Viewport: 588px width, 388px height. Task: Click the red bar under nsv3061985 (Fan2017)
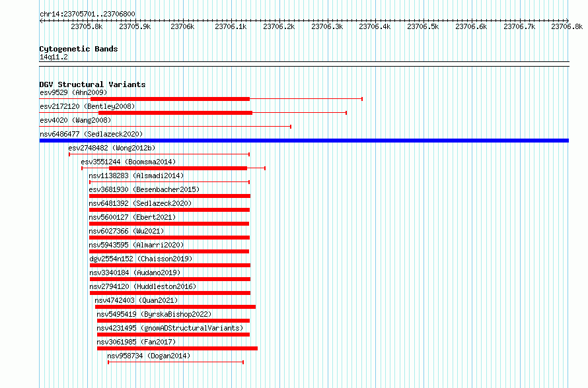[x=177, y=348]
